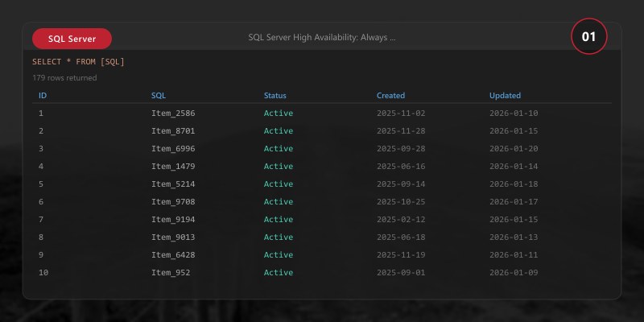Click created date 2025-11-28
The height and width of the screenshot is (322, 644).
click(x=401, y=130)
